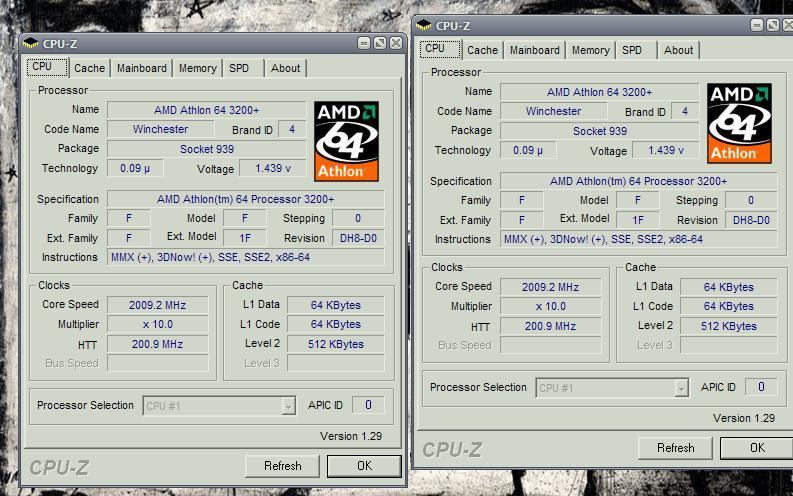Image resolution: width=793 pixels, height=496 pixels.
Task: Click empty Level 3 field in left window
Action: coord(335,363)
